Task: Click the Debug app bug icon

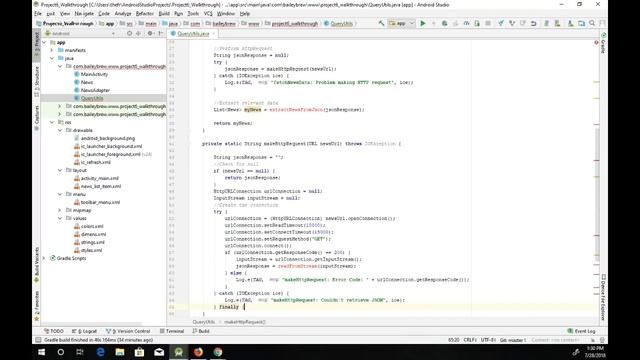Action: 444,24
